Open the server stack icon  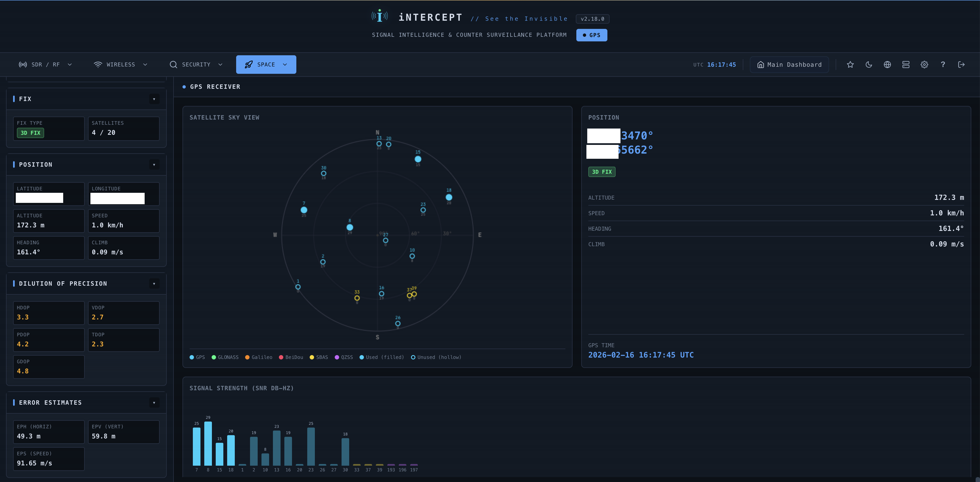pos(906,65)
